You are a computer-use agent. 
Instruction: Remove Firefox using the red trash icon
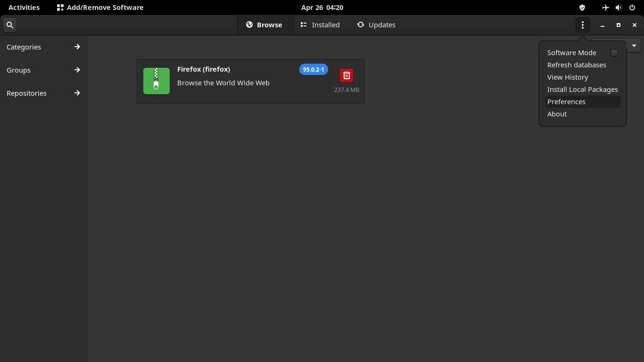pyautogui.click(x=347, y=75)
